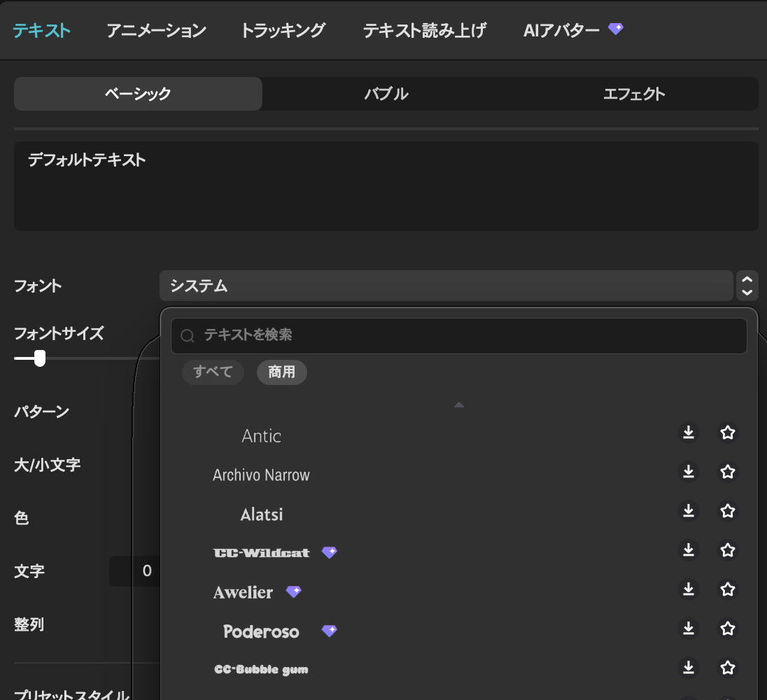
Task: Click the フォントサイズ label
Action: coord(59,334)
